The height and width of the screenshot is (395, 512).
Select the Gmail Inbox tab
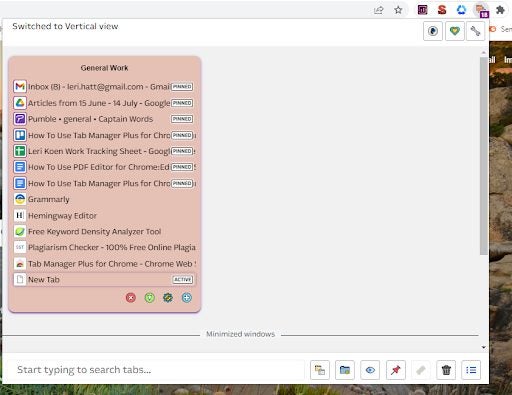pos(104,87)
